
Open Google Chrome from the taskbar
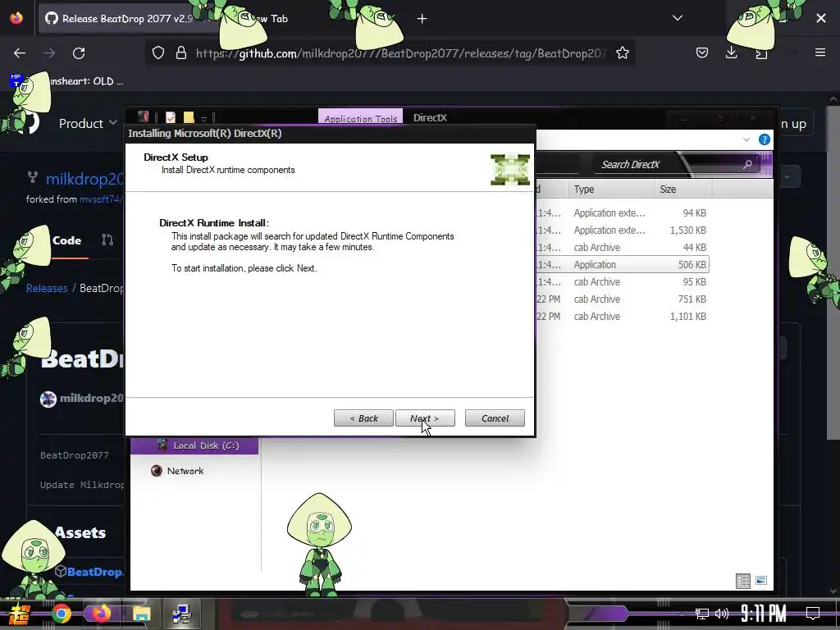(x=61, y=614)
